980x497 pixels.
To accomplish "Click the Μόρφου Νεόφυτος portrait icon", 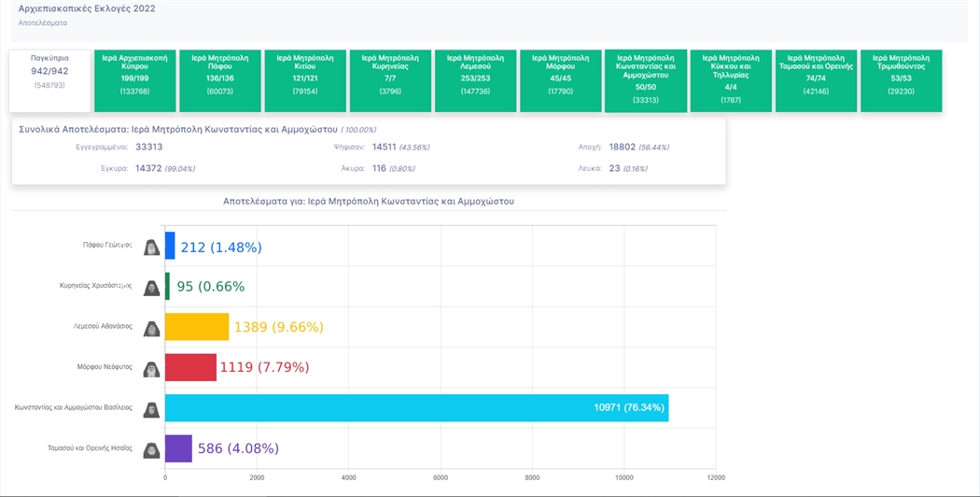I will pos(151,368).
